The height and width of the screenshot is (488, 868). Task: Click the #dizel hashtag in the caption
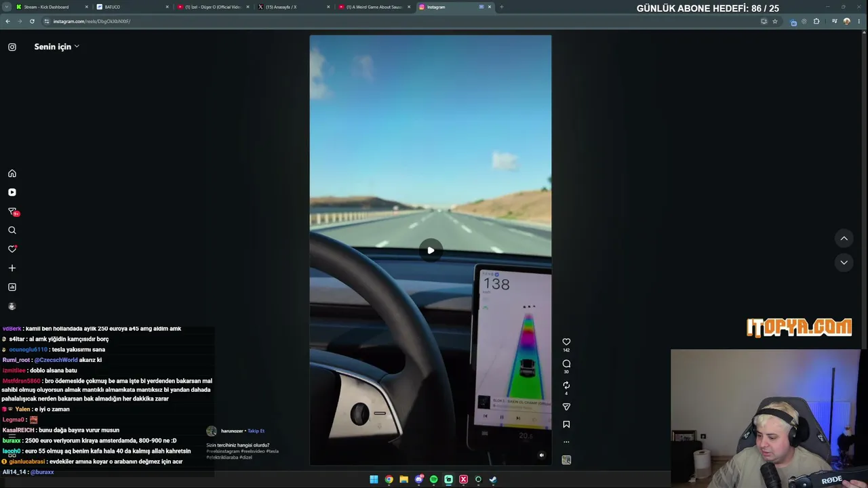pos(246,457)
